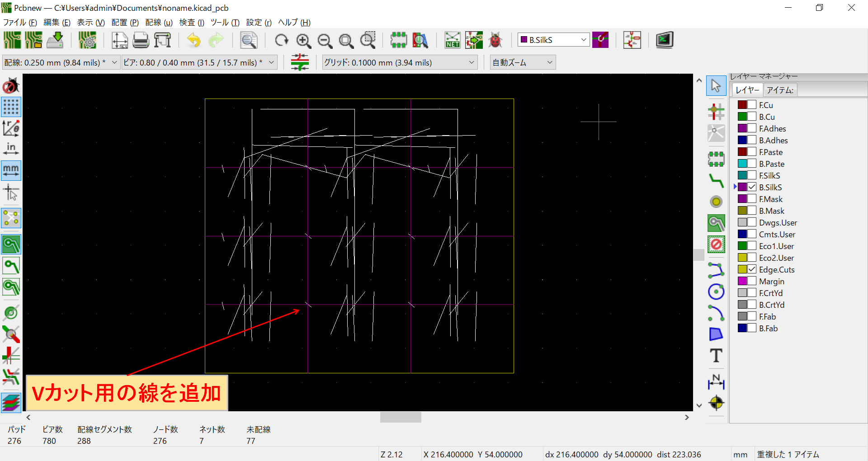Select the Margin layer entry by name
Screen dimensions: 868x461
tap(771, 281)
